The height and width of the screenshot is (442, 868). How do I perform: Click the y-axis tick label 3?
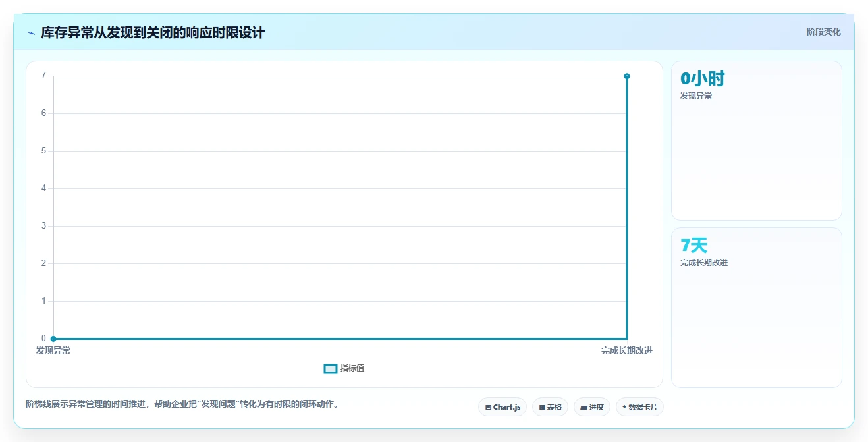43,226
